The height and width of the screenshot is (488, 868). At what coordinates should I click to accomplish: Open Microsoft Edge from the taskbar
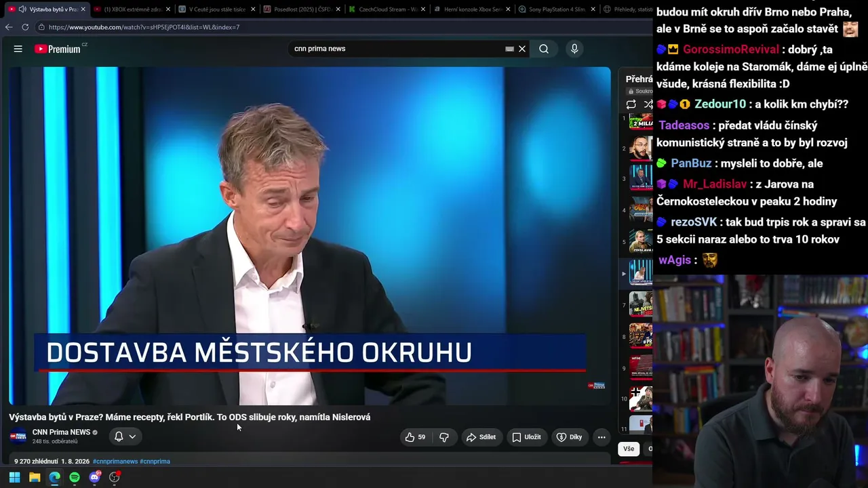(x=54, y=477)
